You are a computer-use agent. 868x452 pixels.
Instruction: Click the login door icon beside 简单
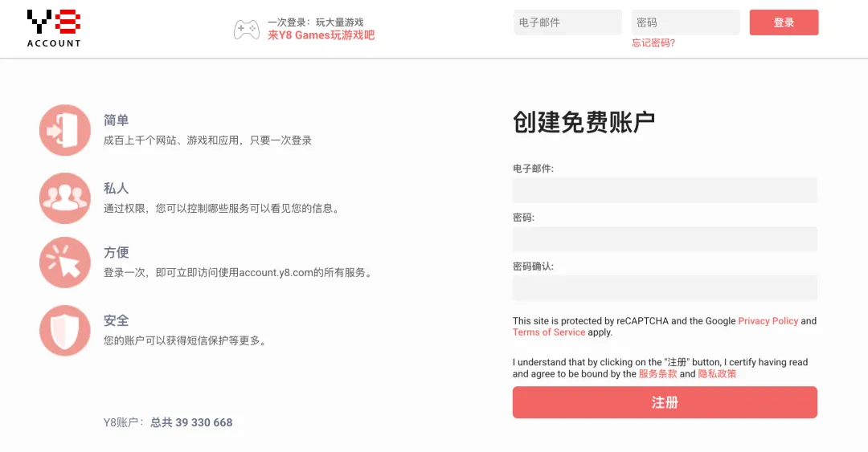[65, 130]
